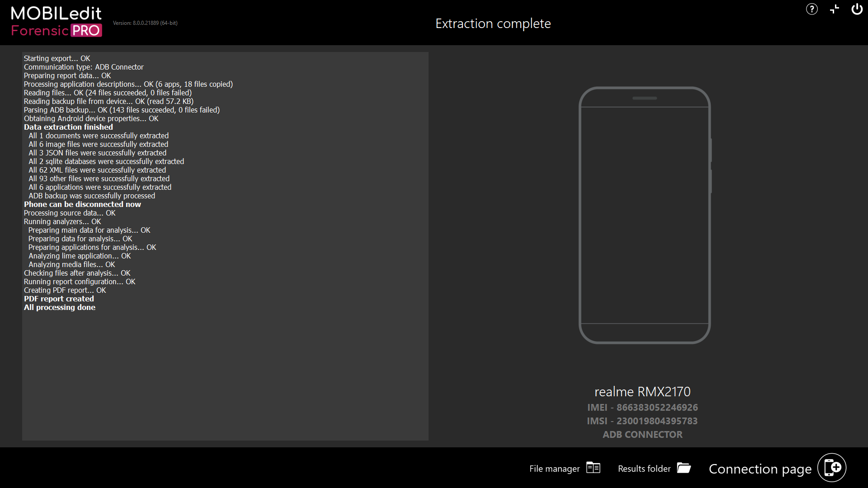Click the Connection page phone icon
868x488 pixels.
(x=832, y=468)
